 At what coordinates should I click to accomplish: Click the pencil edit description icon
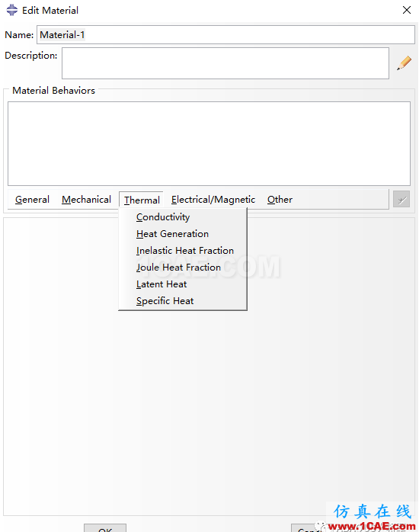tap(404, 63)
